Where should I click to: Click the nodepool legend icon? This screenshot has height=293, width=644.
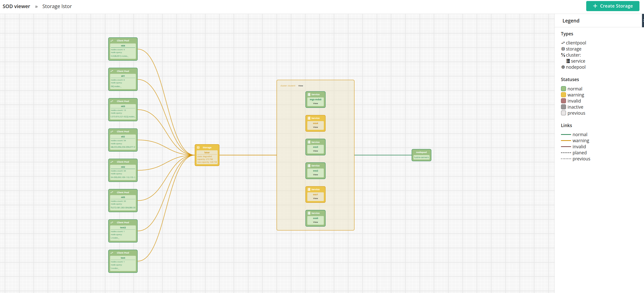[x=563, y=67]
